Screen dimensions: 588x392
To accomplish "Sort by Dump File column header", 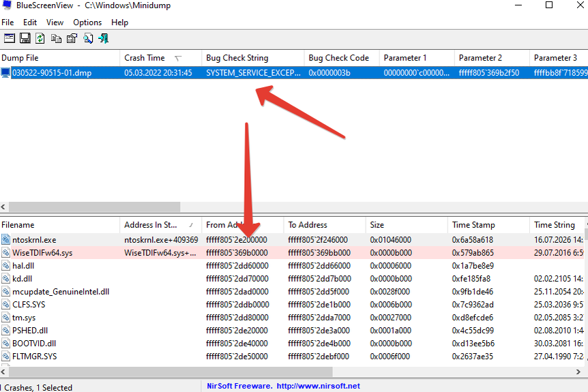I will (60, 58).
